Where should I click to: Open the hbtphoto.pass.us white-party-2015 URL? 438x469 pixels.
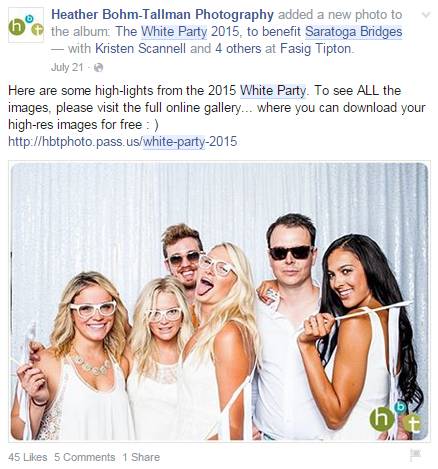tap(123, 142)
